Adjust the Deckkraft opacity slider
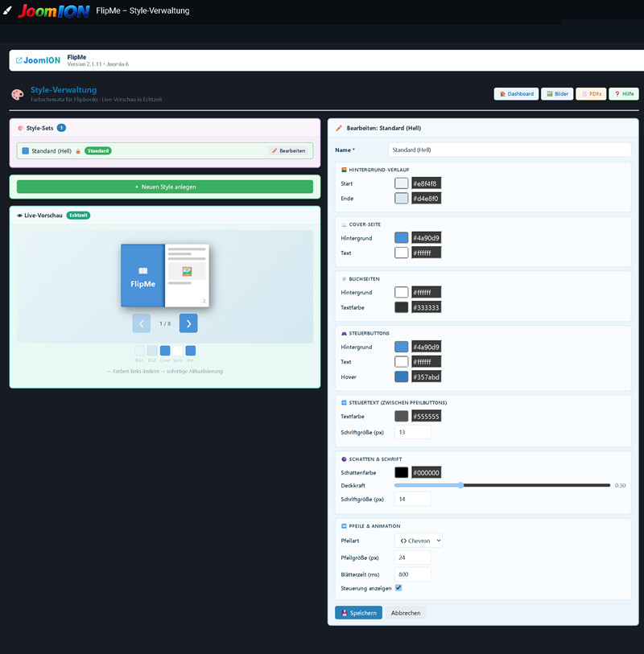 [x=502, y=486]
